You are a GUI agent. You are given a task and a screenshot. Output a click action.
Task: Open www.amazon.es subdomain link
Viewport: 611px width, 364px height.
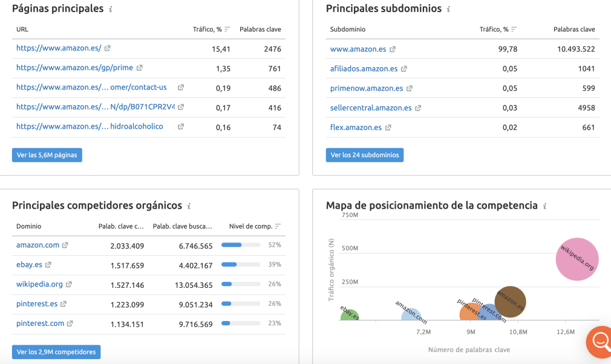point(358,50)
